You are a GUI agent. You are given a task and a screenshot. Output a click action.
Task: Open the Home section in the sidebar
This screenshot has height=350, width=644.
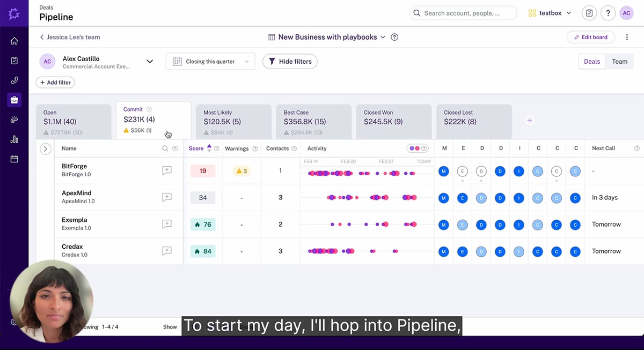14,40
